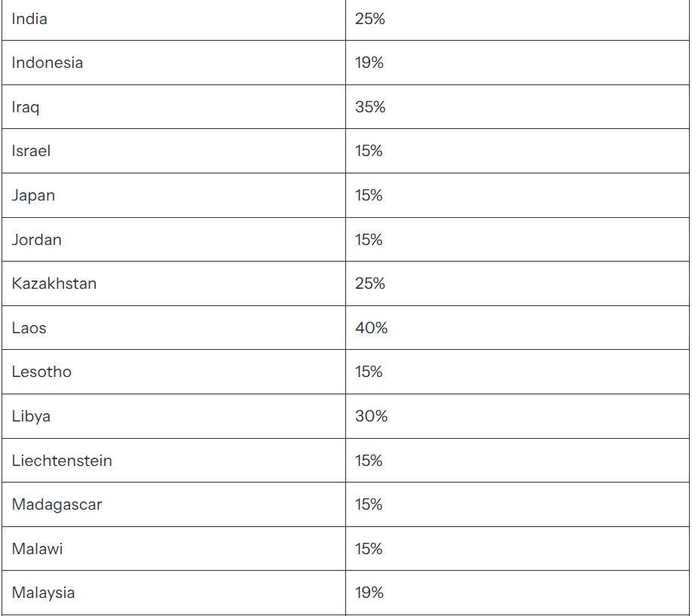Select the Iraq country cell
Screen dimensions: 692x616
point(173,107)
